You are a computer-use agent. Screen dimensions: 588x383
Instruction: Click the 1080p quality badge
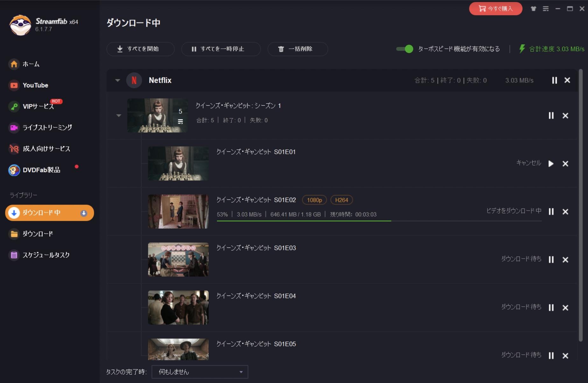(314, 200)
